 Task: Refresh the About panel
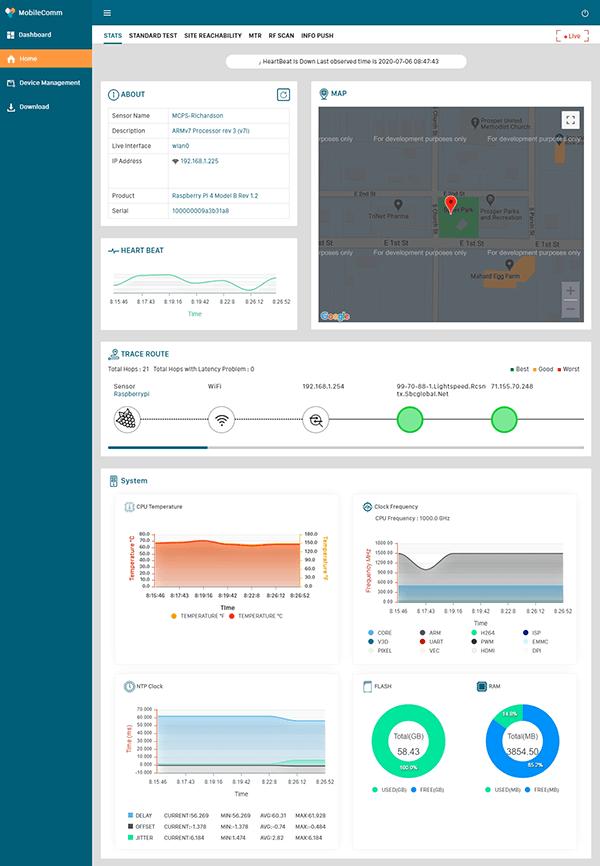coord(283,94)
